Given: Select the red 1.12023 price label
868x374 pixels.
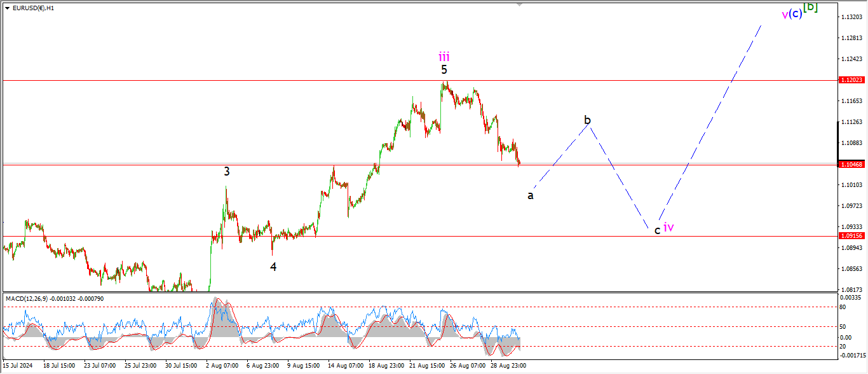Looking at the screenshot, I should tap(851, 80).
